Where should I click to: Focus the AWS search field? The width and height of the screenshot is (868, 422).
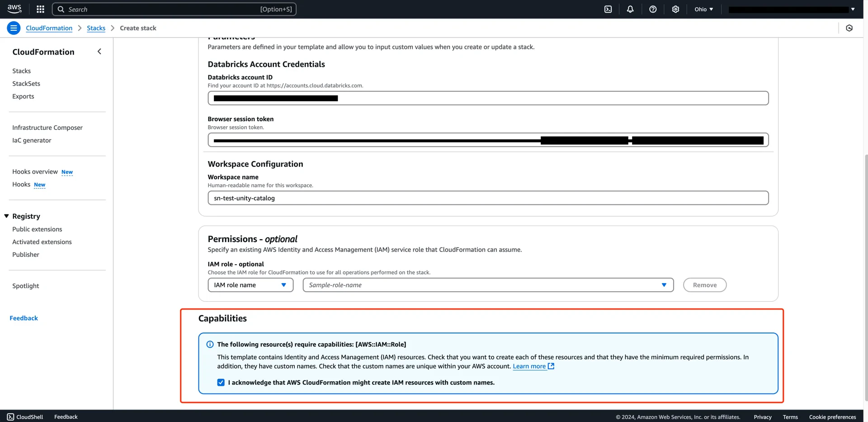point(174,9)
